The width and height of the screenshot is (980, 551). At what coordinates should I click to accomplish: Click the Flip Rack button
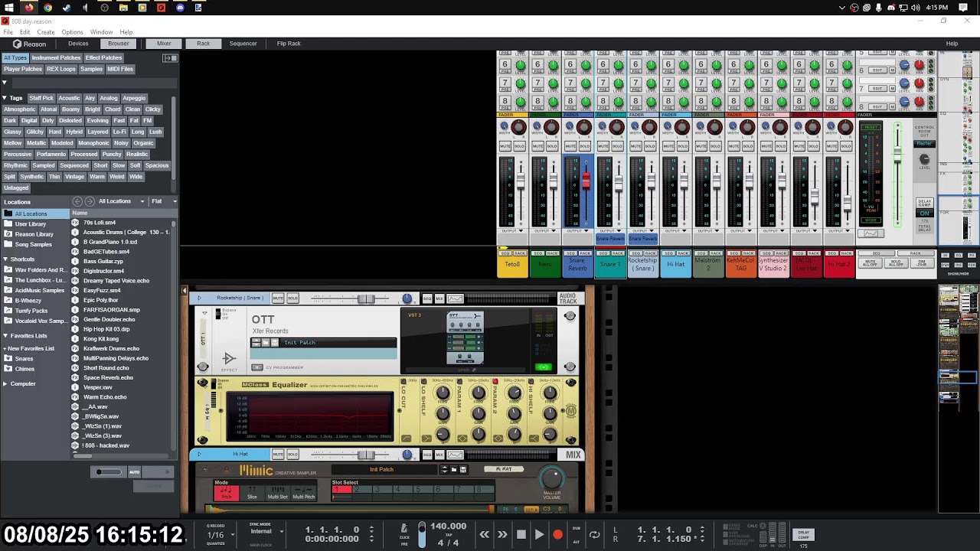pyautogui.click(x=289, y=44)
